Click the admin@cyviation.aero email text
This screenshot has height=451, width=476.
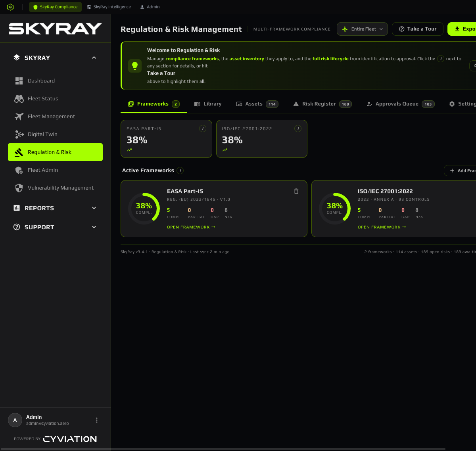47,424
